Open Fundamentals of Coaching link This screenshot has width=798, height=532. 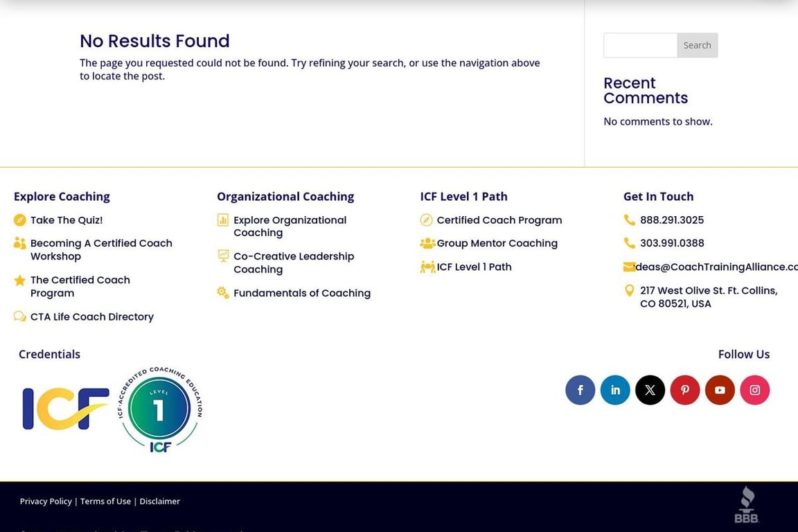click(x=302, y=293)
